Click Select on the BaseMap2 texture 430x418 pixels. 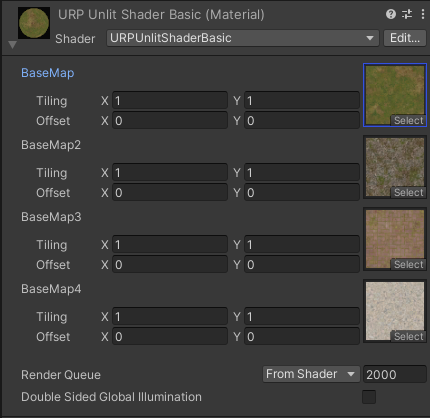tap(408, 193)
